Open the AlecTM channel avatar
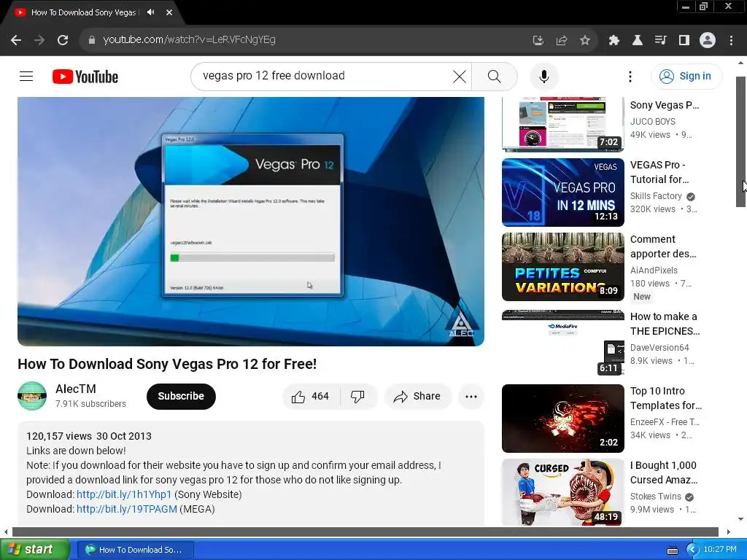747x560 pixels. tap(32, 396)
